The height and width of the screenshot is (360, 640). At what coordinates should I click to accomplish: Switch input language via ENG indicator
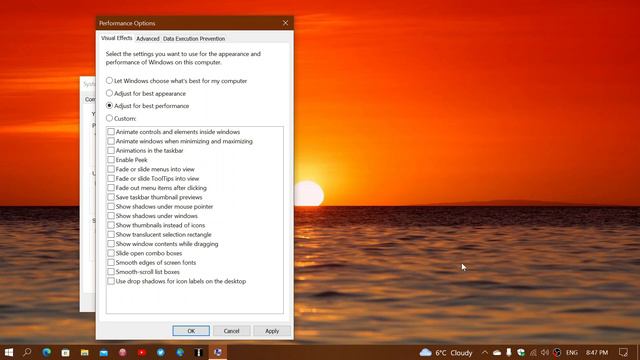tap(572, 352)
